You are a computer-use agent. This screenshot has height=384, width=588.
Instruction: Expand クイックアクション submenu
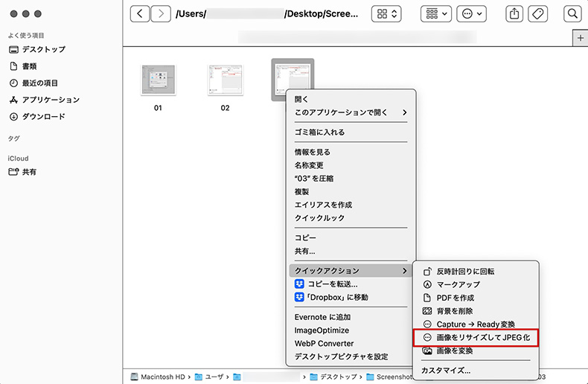pyautogui.click(x=351, y=271)
